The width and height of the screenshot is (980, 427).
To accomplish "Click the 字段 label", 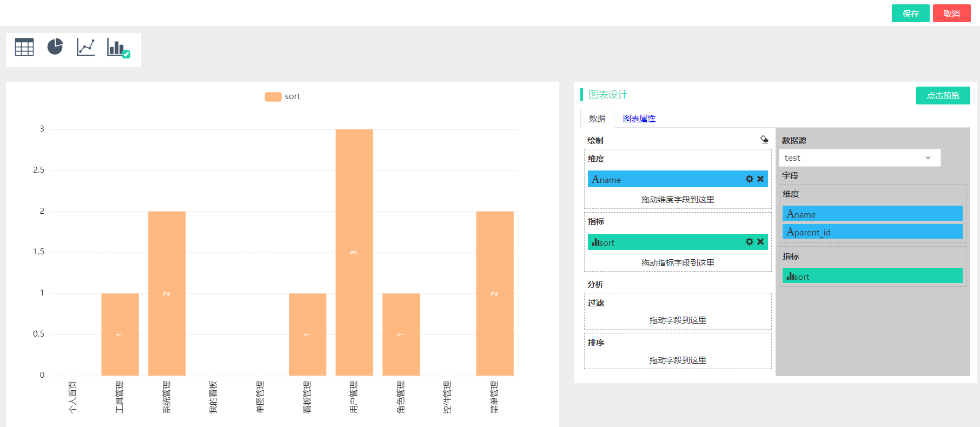I will [x=790, y=175].
